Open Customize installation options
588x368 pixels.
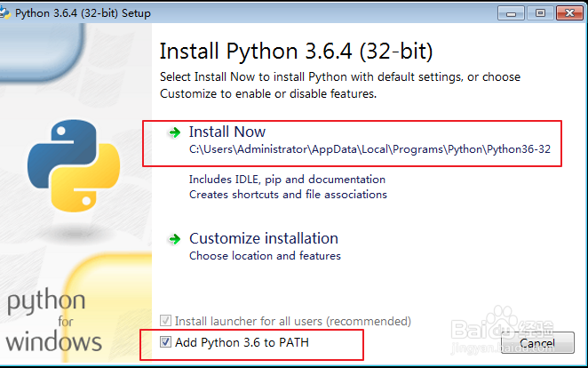pyautogui.click(x=263, y=238)
